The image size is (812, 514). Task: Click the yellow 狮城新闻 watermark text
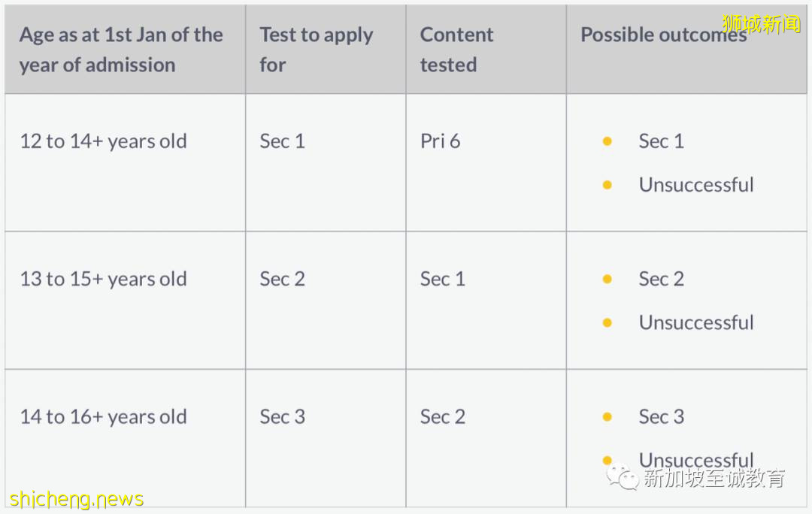pyautogui.click(x=761, y=24)
